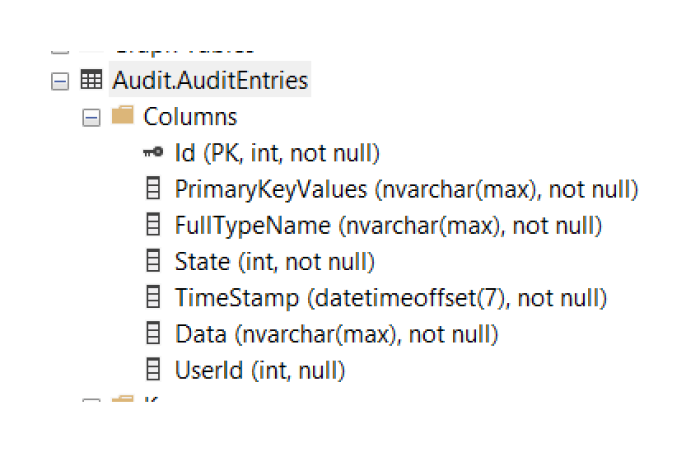
Task: Click the column icon beside UserId
Action: pos(153,369)
